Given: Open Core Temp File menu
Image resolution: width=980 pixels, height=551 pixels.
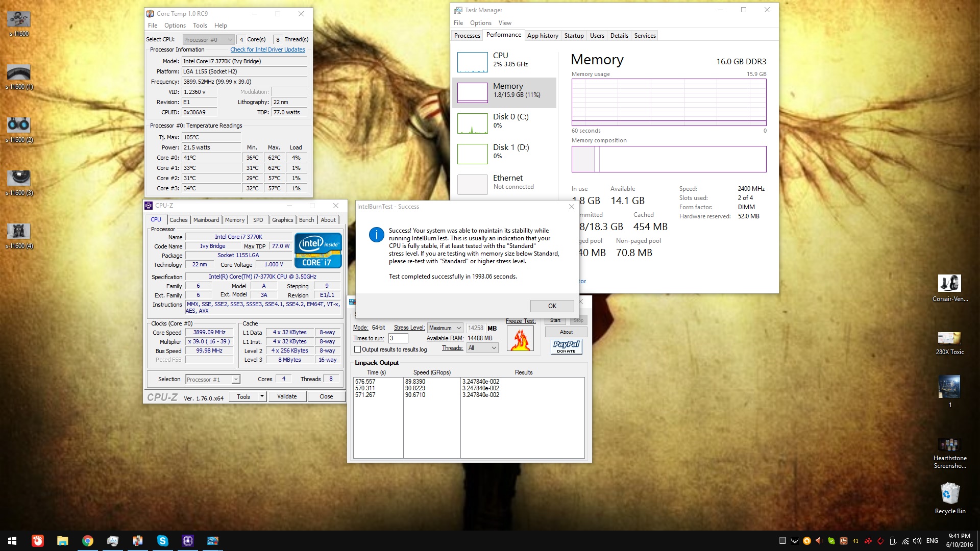Looking at the screenshot, I should [x=153, y=26].
